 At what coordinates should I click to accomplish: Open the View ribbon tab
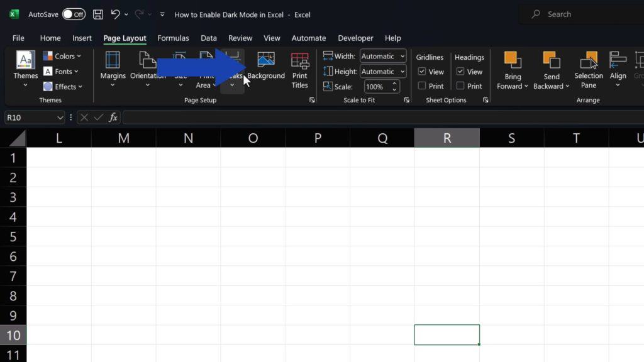coord(272,38)
